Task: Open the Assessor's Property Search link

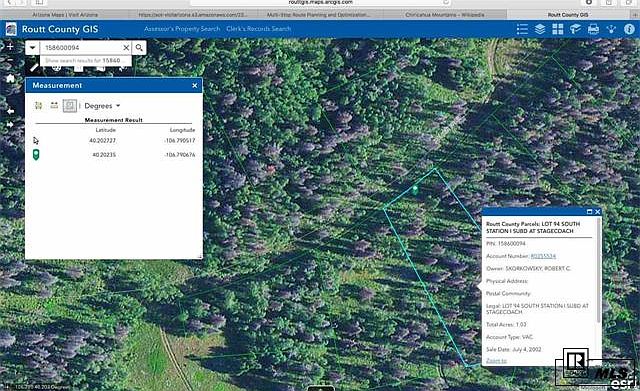Action: 182,29
